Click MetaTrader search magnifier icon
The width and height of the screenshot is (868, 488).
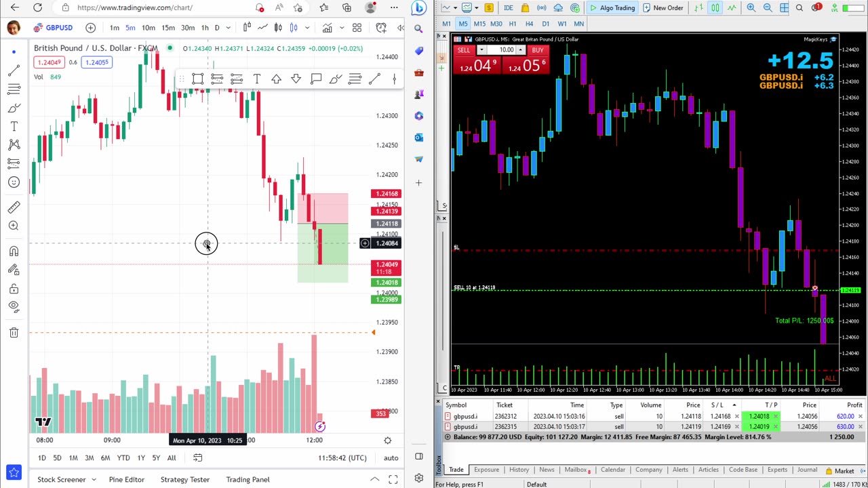click(x=800, y=7)
